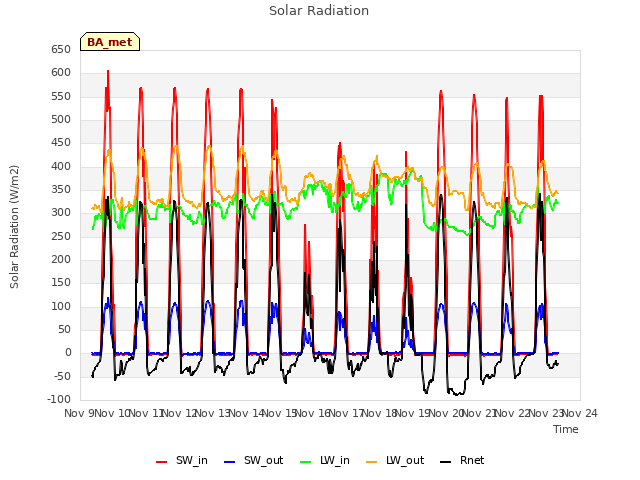Click the 200 y-axis tick label
This screenshot has width=640, height=480.
point(61,260)
